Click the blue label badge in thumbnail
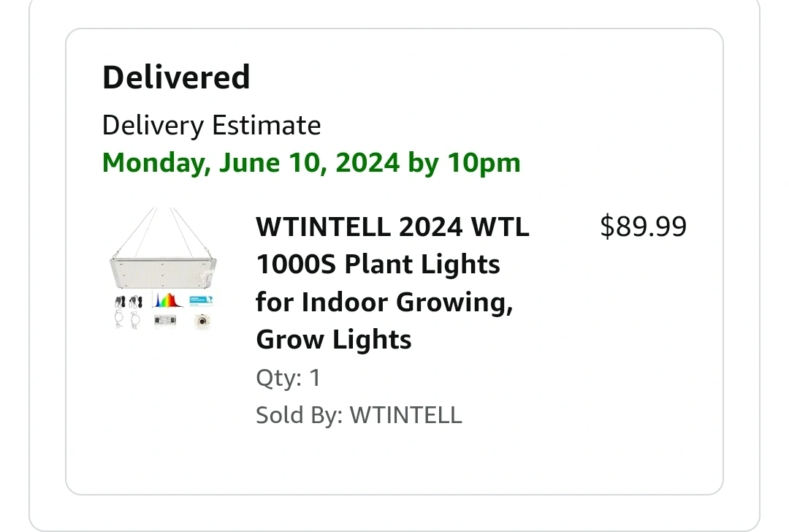Viewport: 789px width, 532px height. (201, 301)
